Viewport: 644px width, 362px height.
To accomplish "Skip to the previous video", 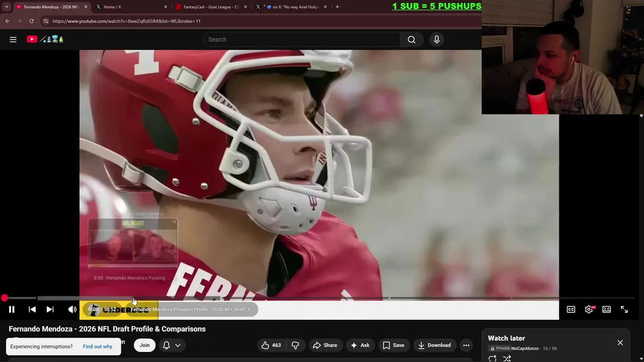I will click(32, 309).
